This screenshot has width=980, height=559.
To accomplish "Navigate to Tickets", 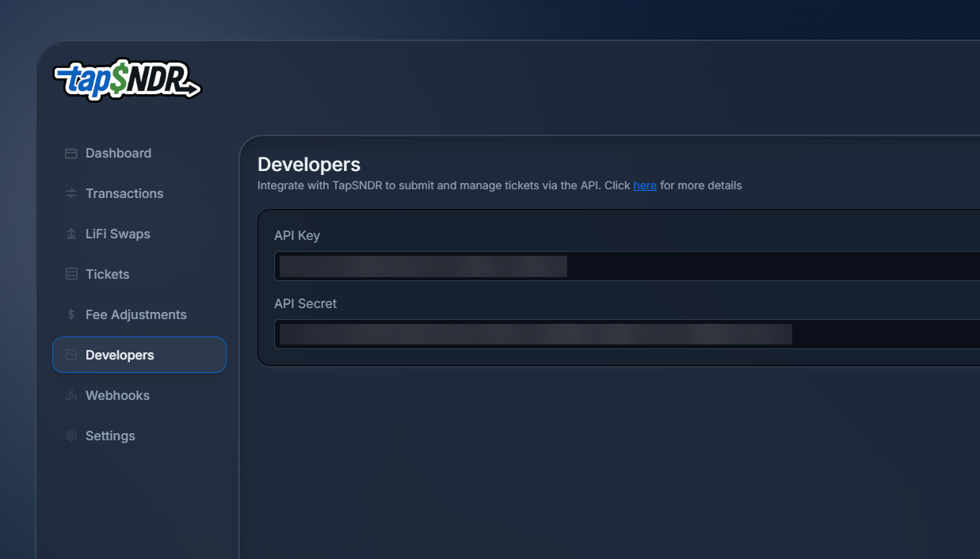I will [139, 275].
